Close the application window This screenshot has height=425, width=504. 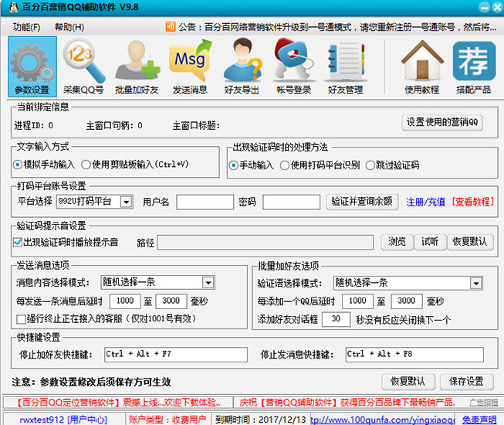(497, 8)
